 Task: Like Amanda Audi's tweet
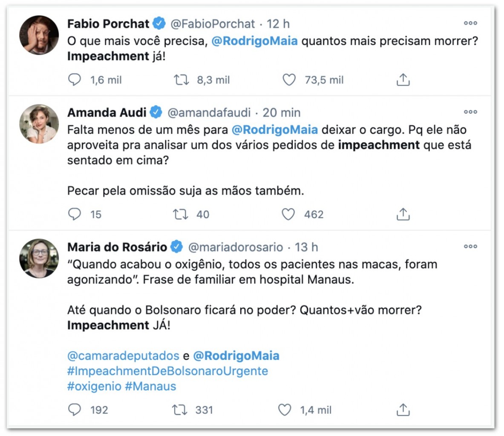tap(288, 214)
